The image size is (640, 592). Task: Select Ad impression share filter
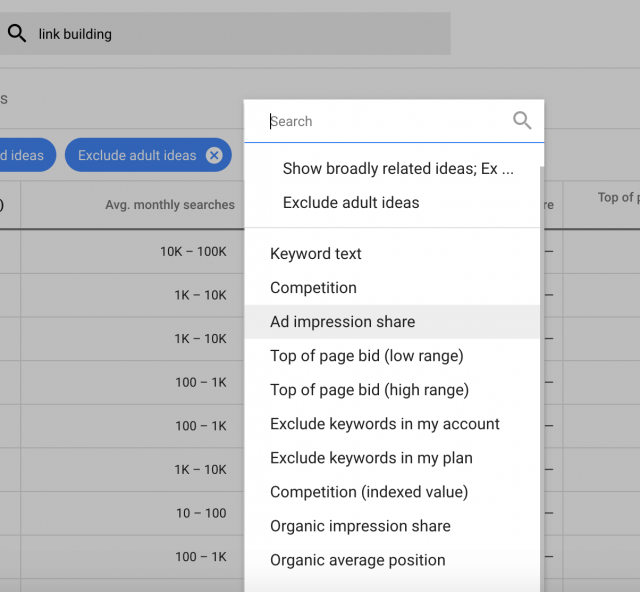coord(342,322)
